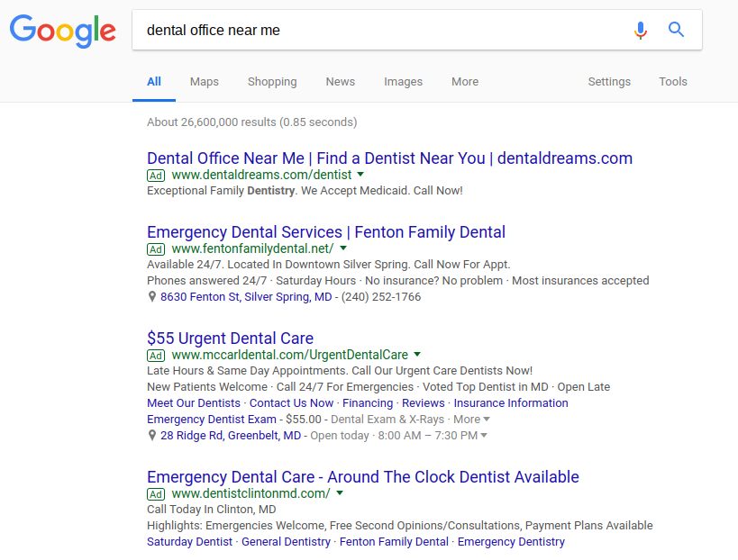
Task: Click the Emergency Dentistry sitelink
Action: (x=511, y=542)
